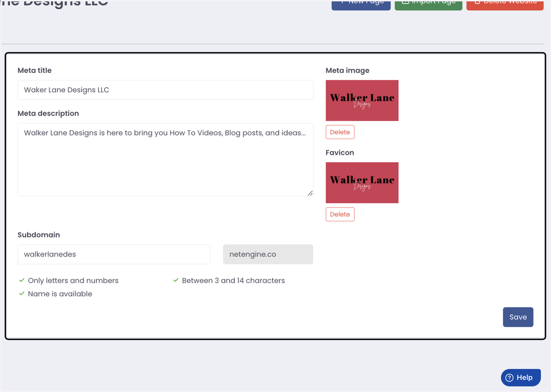This screenshot has width=551, height=392.
Task: Click the 'Name is available' text
Action: coord(60,294)
